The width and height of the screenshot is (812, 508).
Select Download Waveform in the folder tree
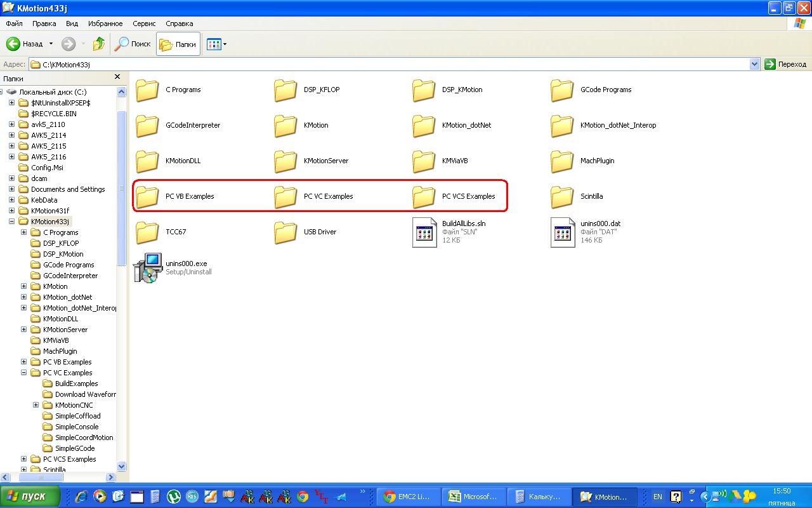(86, 394)
